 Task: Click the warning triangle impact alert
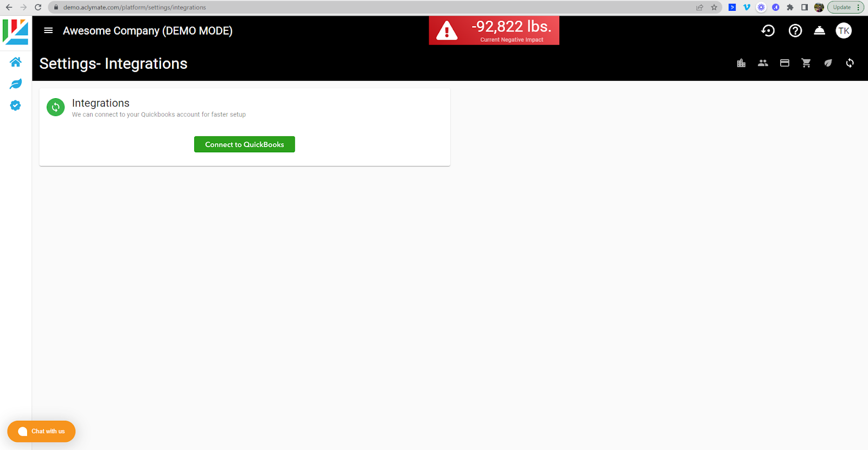click(x=447, y=31)
